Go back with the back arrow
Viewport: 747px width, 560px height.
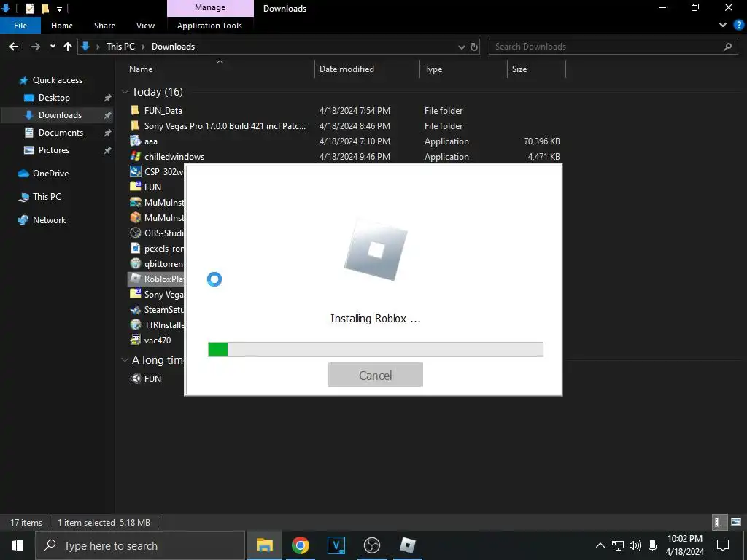[14, 46]
